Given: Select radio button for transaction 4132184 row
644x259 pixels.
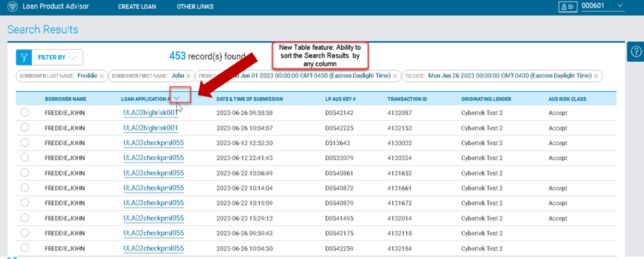Looking at the screenshot, I should 25,248.
